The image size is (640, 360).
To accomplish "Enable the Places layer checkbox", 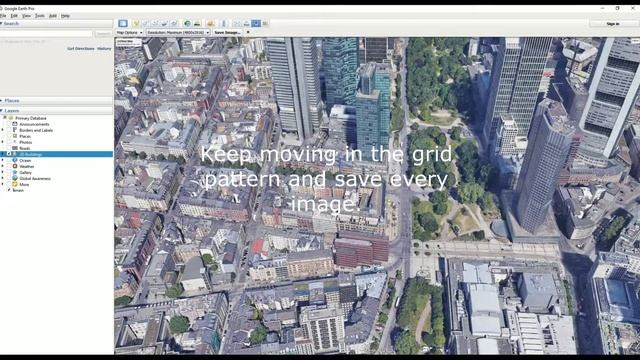I will point(9,136).
